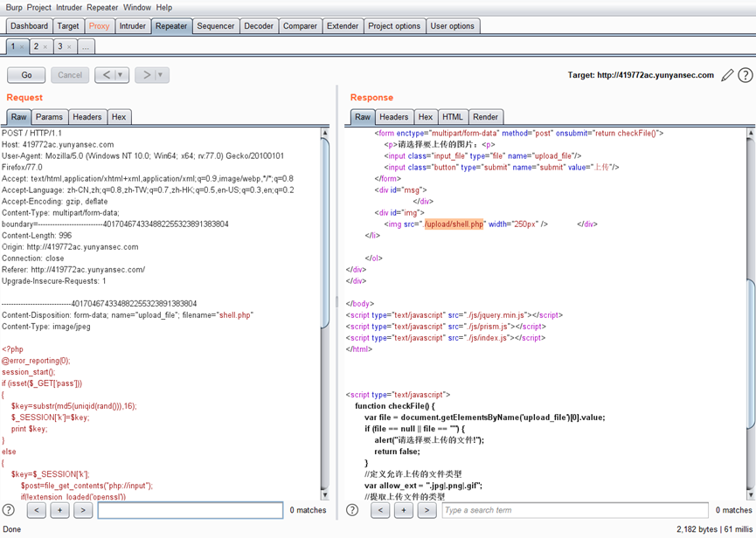Switch to the Proxy tab
This screenshot has height=538, width=756.
tap(100, 26)
